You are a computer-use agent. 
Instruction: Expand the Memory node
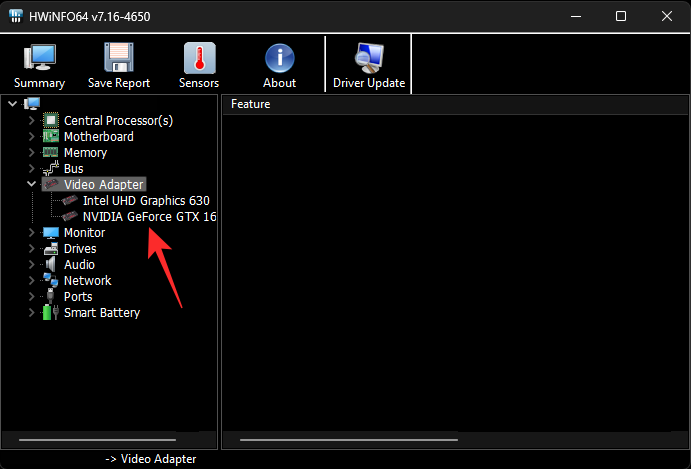pos(32,153)
